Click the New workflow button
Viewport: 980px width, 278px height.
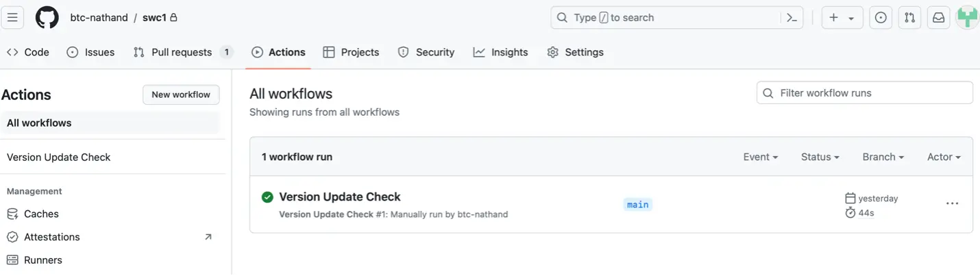pyautogui.click(x=181, y=94)
